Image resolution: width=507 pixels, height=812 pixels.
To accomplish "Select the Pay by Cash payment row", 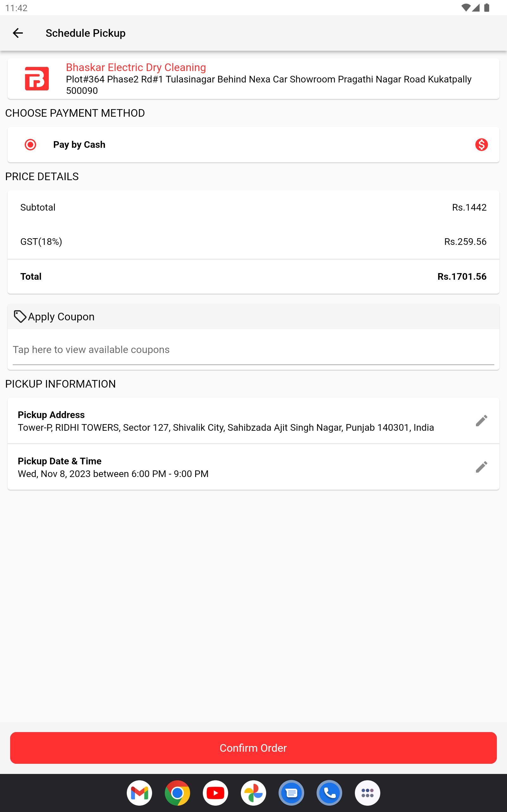I will tap(253, 145).
